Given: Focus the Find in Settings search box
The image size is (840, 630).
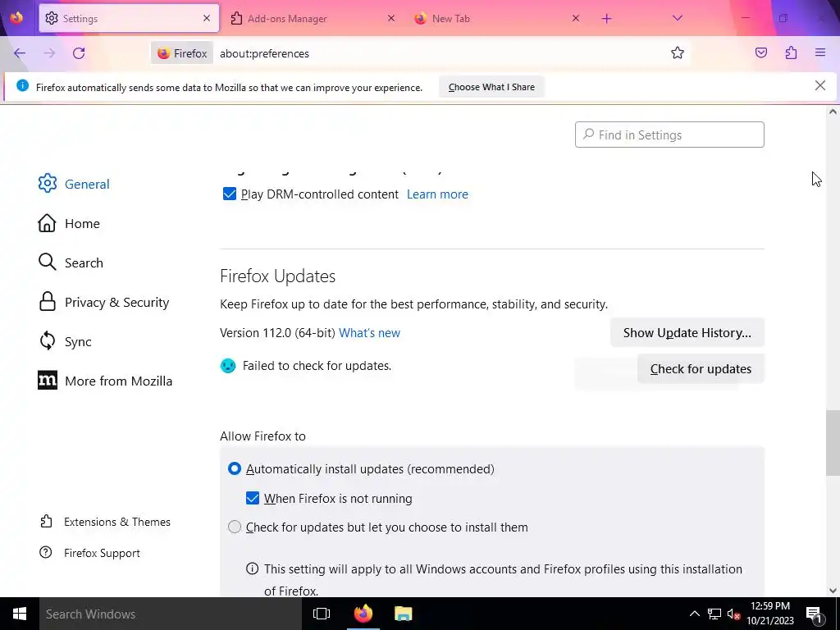Looking at the screenshot, I should (x=669, y=135).
